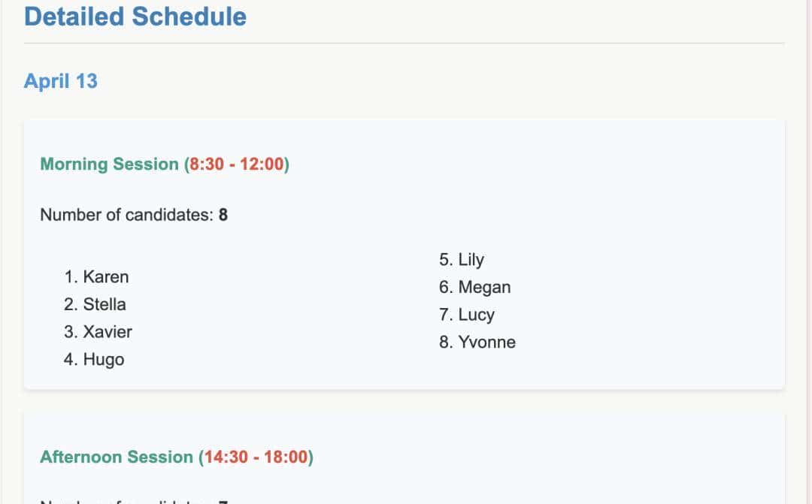Select Lucy in the candidate list
This screenshot has height=504, width=812.
(x=477, y=315)
